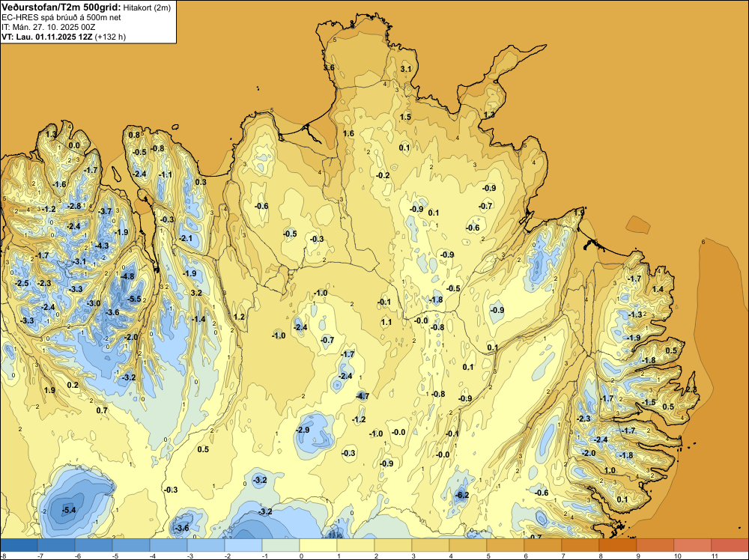Click the legend swatch between 5 and 6
749x560 pixels.
[x=506, y=545]
